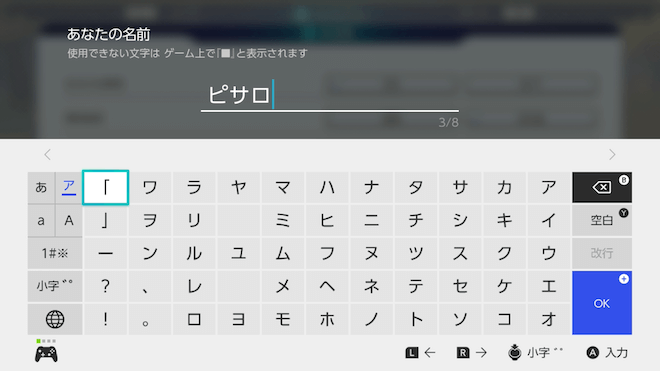Click the right arrow above the keyboard

[612, 155]
